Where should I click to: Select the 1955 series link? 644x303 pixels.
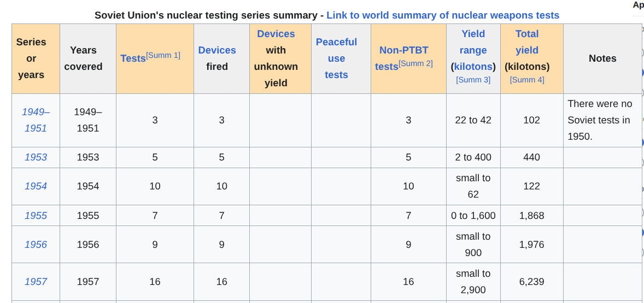click(x=36, y=216)
